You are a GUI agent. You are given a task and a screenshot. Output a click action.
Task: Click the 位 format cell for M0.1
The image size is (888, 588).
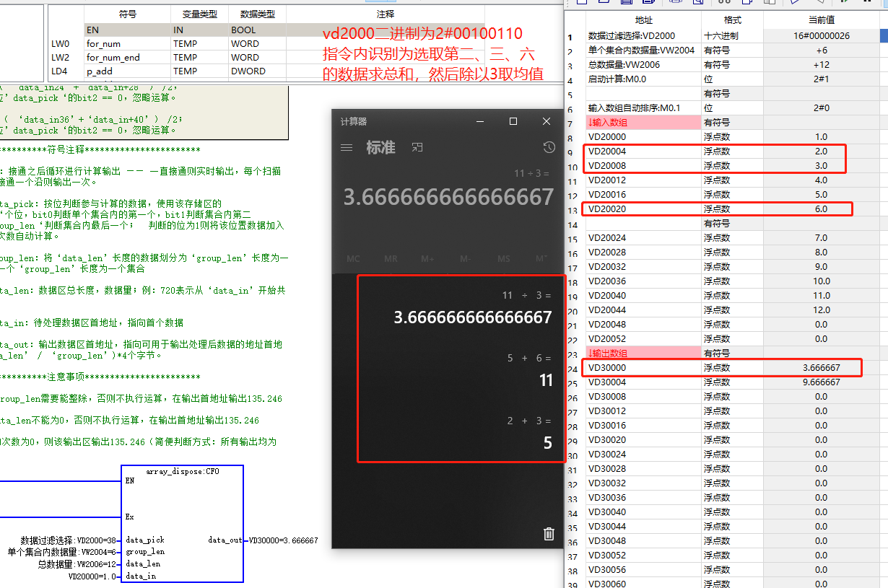732,107
